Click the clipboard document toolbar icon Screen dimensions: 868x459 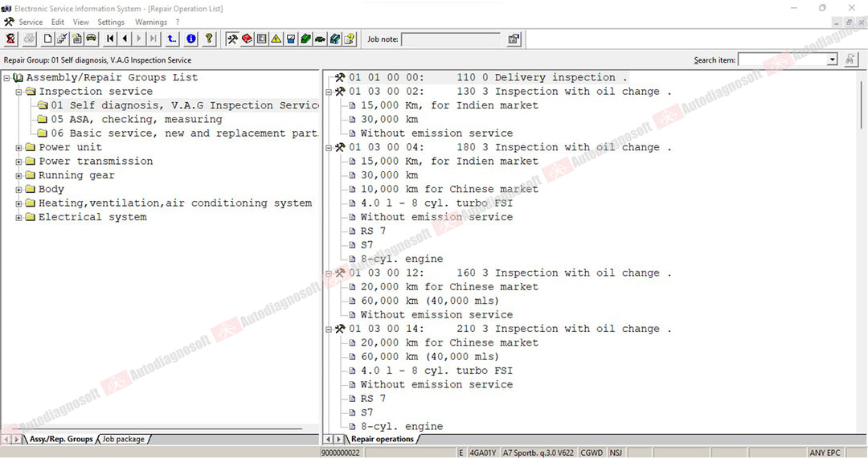pyautogui.click(x=76, y=39)
